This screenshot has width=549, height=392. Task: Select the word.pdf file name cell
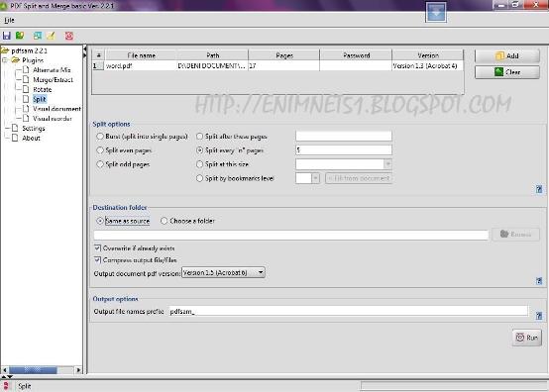pos(140,65)
